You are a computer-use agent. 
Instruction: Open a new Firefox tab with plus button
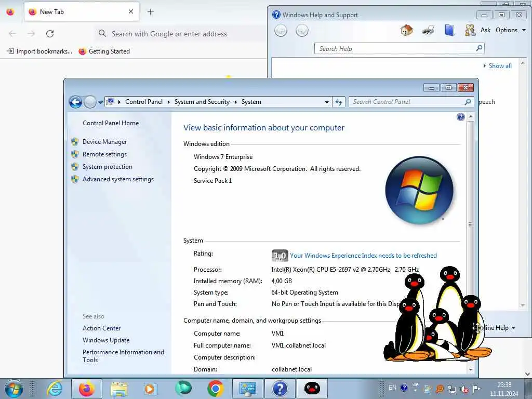click(150, 12)
